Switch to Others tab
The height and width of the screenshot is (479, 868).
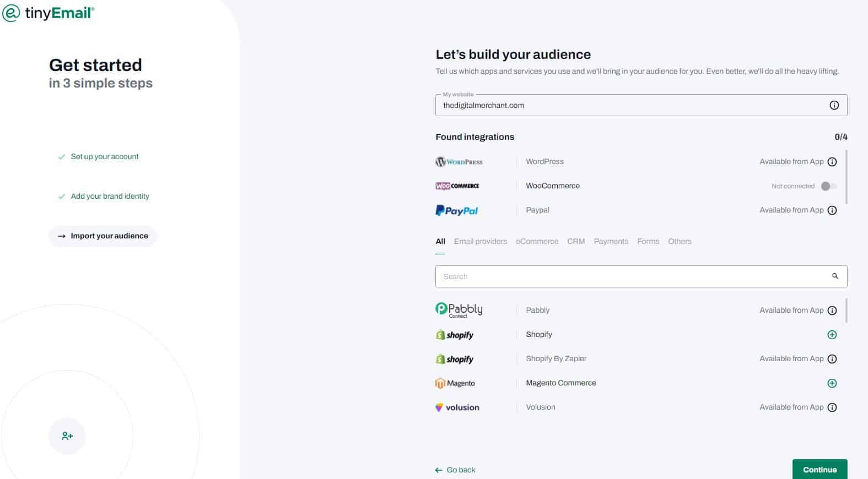point(680,241)
